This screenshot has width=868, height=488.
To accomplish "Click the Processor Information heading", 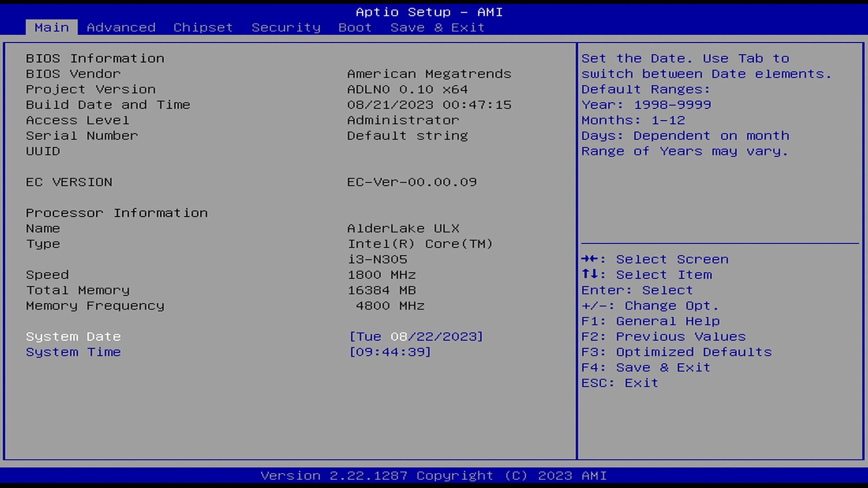I will pos(117,213).
